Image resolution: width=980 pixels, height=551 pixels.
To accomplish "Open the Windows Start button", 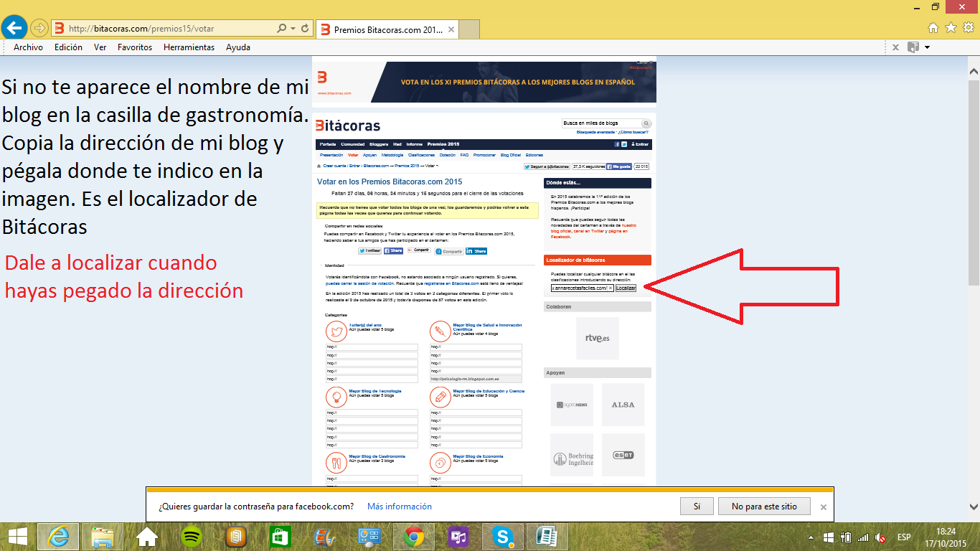I will tap(17, 536).
